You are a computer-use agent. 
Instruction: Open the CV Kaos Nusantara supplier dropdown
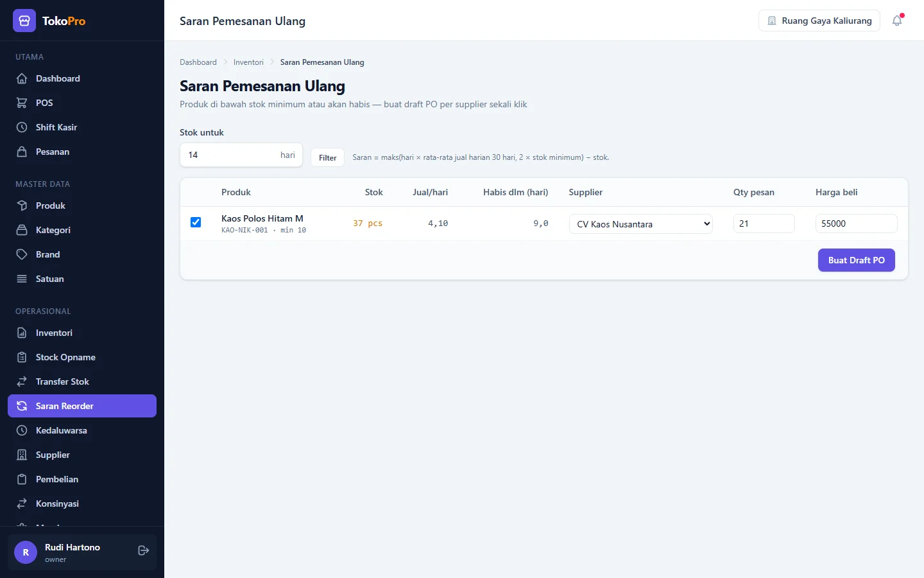tap(641, 223)
